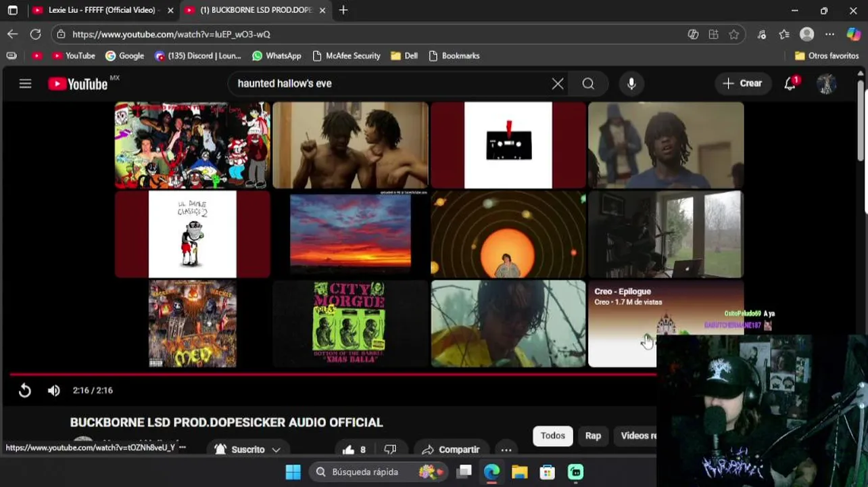Open the WhatsApp bookmark

click(x=276, y=55)
